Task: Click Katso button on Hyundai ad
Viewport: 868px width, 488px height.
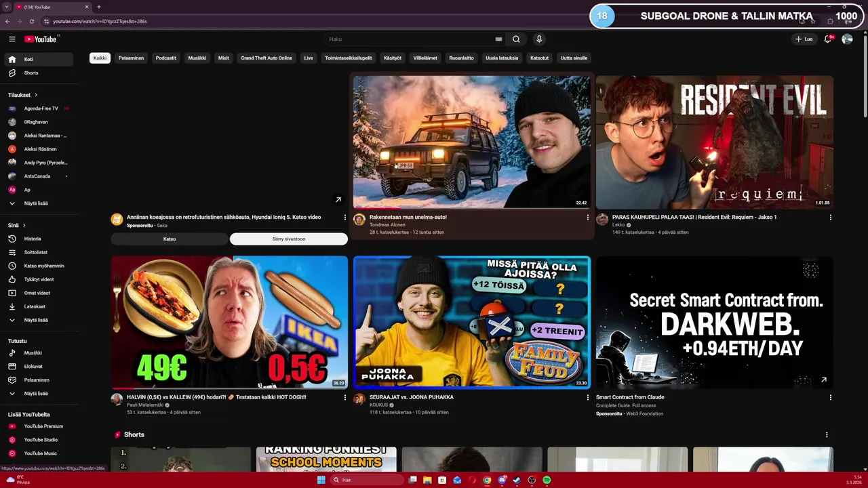Action: click(170, 239)
